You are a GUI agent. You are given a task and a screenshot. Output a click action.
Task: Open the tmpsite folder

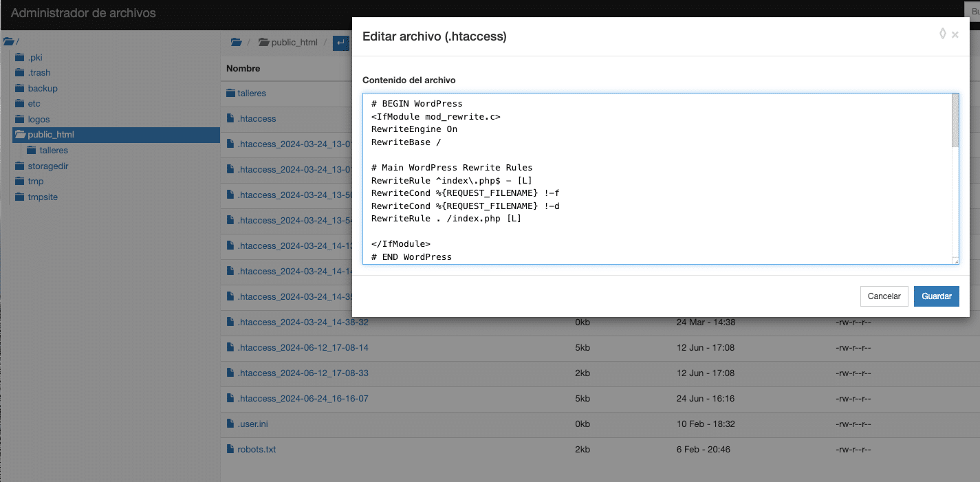pos(43,197)
